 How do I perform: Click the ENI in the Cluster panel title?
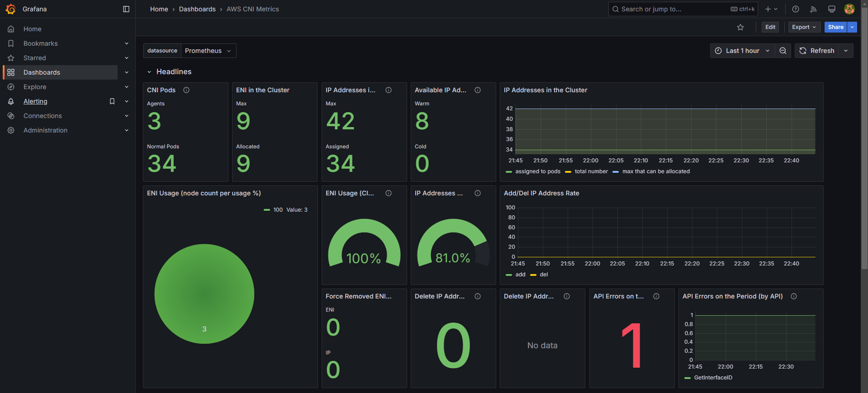263,90
